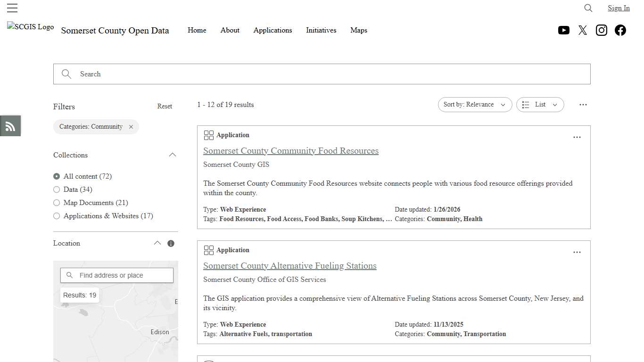Open the List view dropdown

point(540,105)
